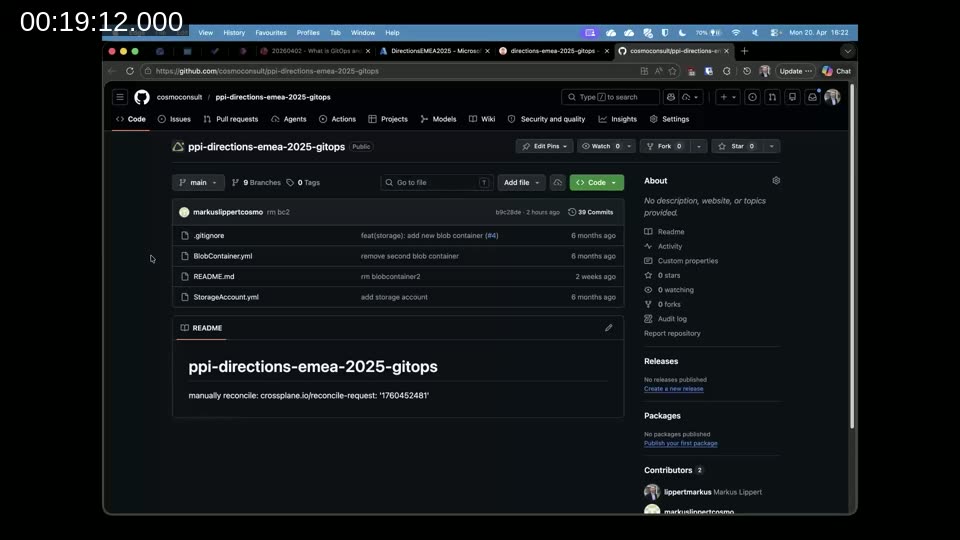
Task: Switch to the Issues tab
Action: (174, 119)
